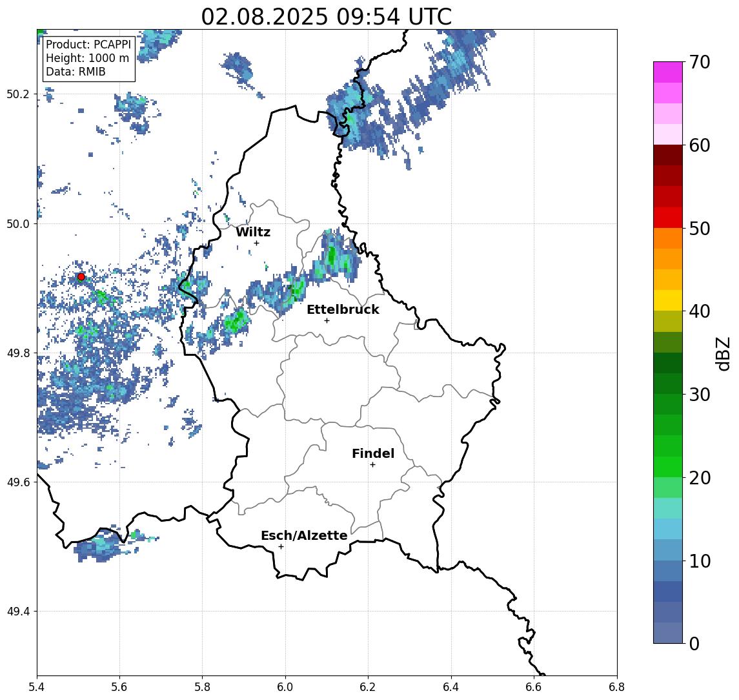Click the colorbar tick label 50
This screenshot has width=739, height=700.
pos(699,229)
